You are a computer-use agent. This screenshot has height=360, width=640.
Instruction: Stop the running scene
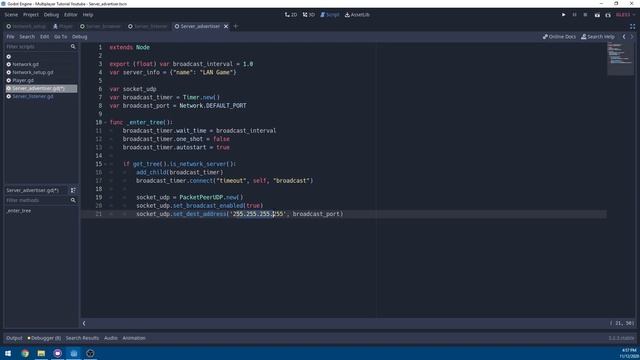pyautogui.click(x=585, y=15)
